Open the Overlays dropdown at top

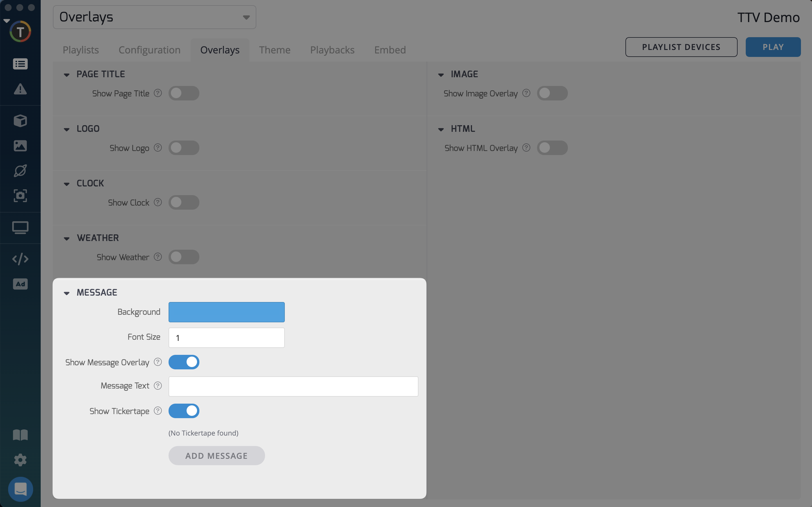(x=154, y=17)
